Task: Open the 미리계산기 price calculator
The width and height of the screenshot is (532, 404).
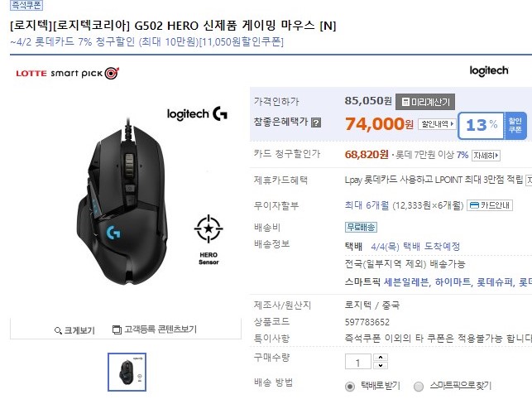Action: click(x=425, y=102)
